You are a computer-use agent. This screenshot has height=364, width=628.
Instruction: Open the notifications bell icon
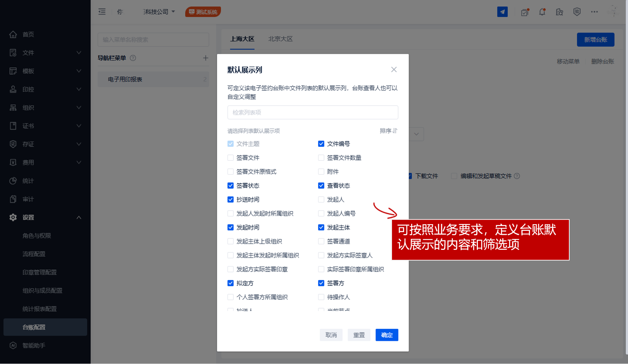click(x=542, y=12)
